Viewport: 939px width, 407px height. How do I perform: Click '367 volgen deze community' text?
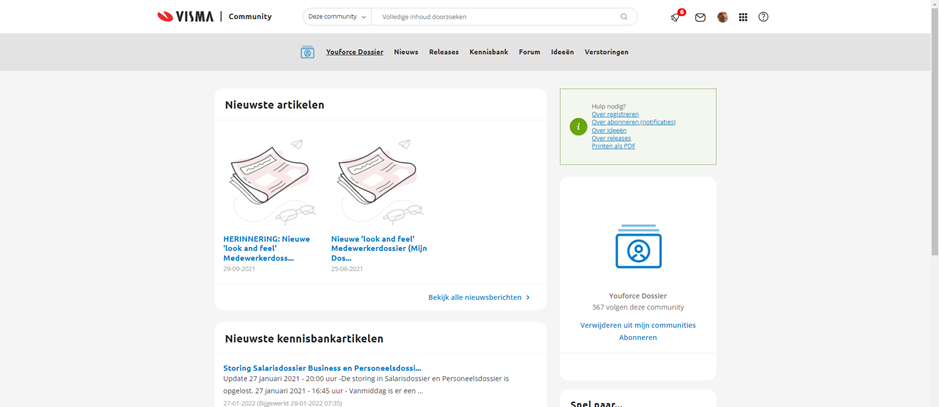click(638, 307)
